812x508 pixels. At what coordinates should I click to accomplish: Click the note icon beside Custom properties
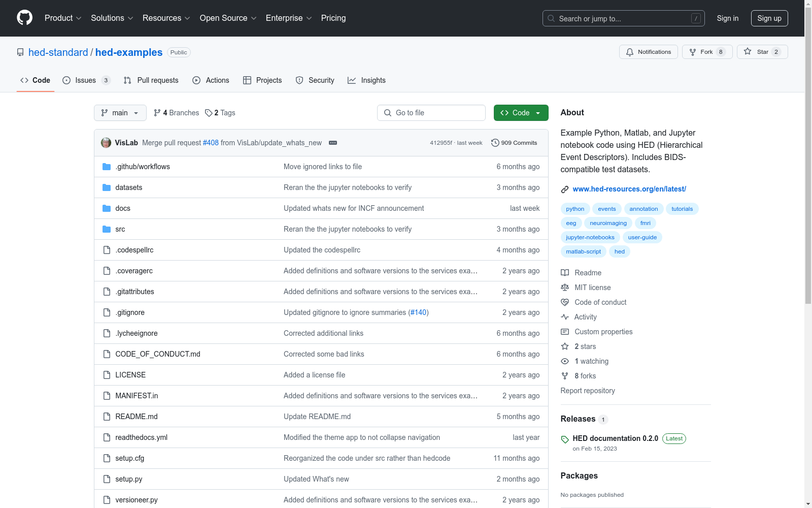pos(565,332)
